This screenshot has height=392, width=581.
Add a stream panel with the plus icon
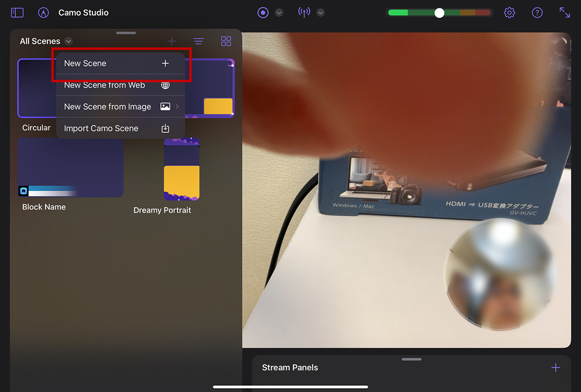click(556, 368)
